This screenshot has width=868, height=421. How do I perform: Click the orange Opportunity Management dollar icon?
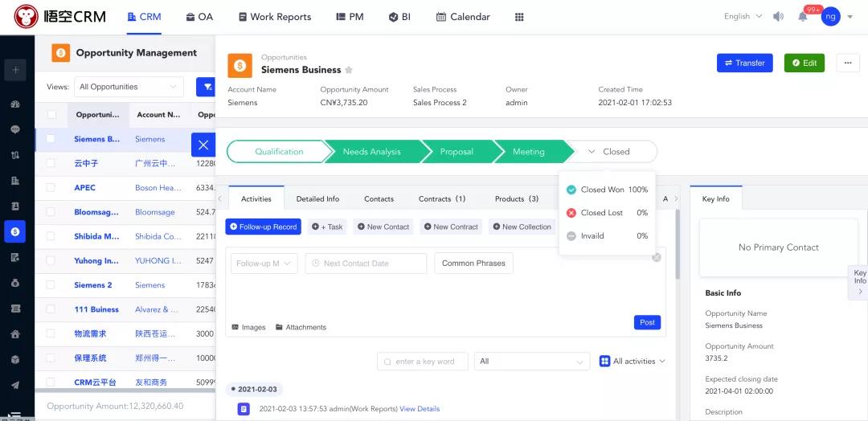(x=61, y=53)
